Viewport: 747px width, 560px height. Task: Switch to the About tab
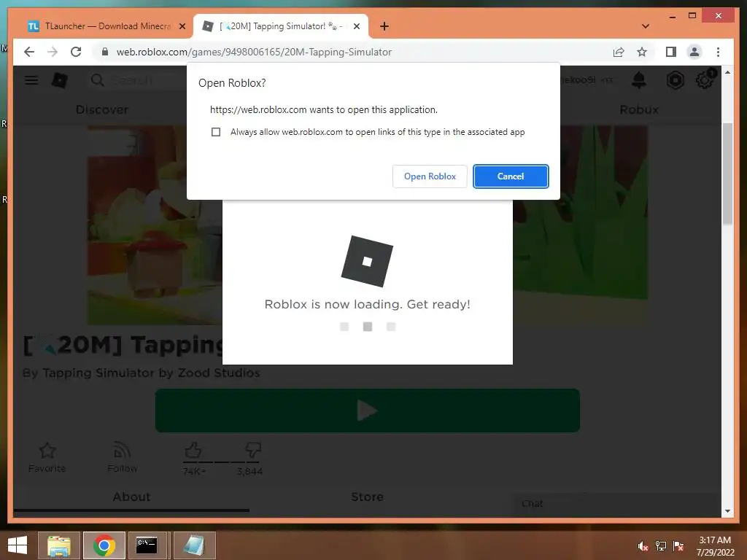tap(131, 497)
